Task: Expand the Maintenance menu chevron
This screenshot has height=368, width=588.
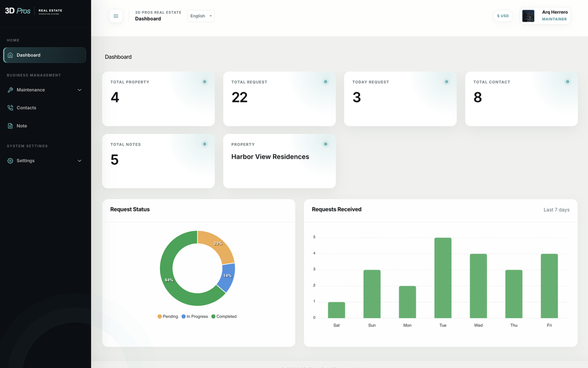Action: [x=80, y=90]
